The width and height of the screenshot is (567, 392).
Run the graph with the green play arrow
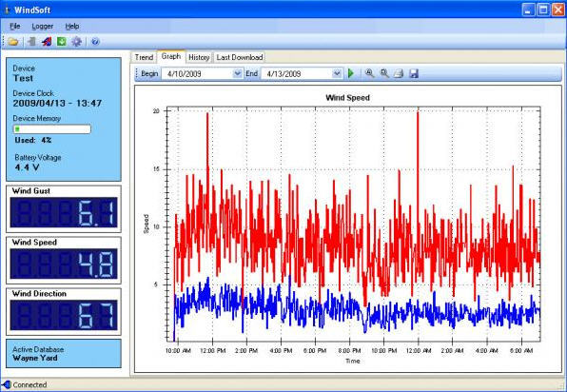pyautogui.click(x=351, y=73)
